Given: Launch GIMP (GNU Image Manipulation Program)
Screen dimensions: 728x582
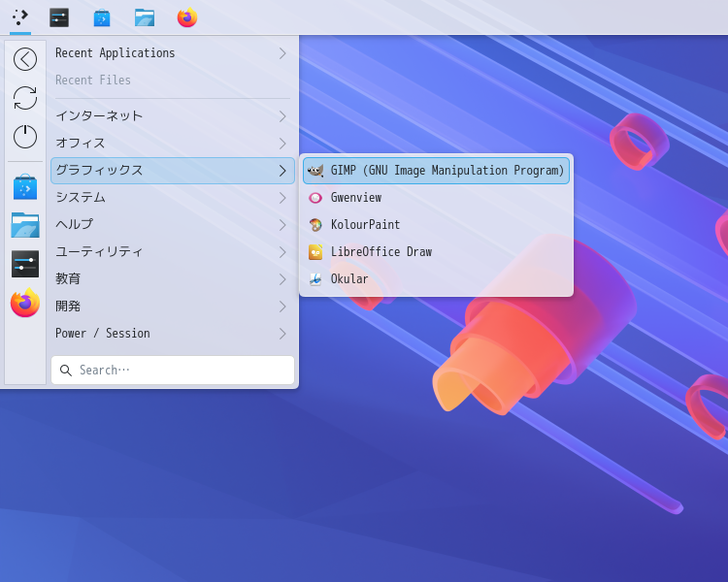Looking at the screenshot, I should (x=436, y=171).
